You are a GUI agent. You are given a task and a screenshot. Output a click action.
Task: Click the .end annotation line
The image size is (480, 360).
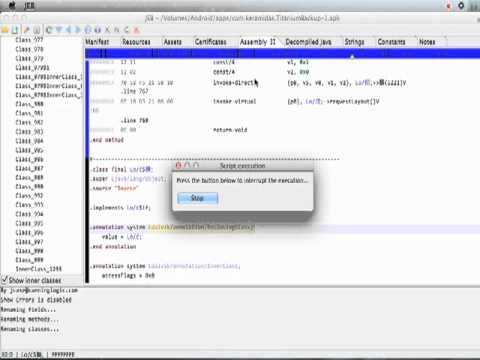pos(113,247)
